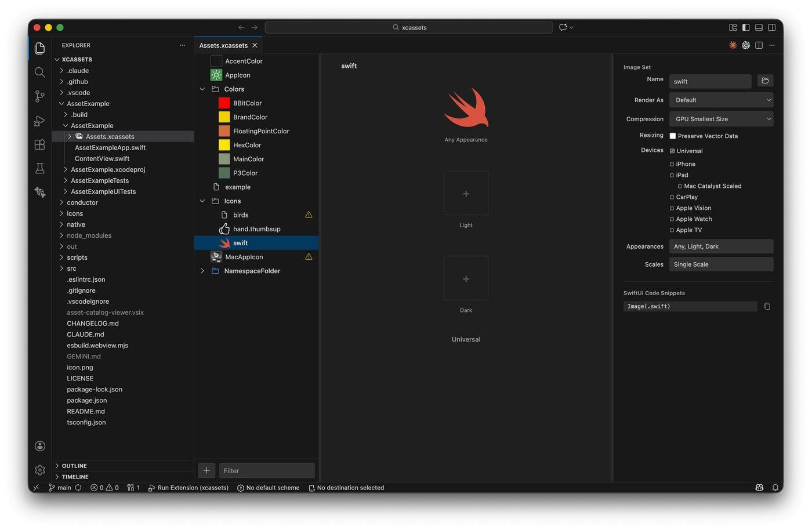The width and height of the screenshot is (812, 530).
Task: Copy the SwiftUI code snippet
Action: click(x=767, y=306)
